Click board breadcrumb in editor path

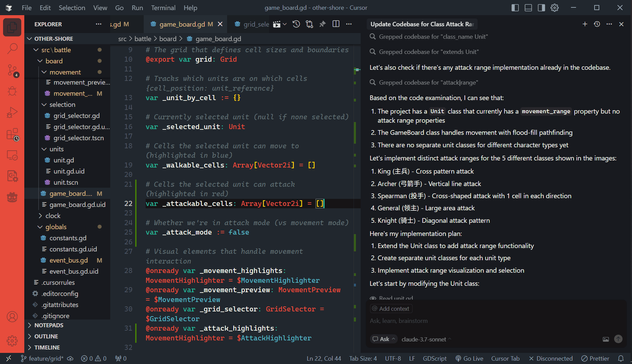(168, 39)
